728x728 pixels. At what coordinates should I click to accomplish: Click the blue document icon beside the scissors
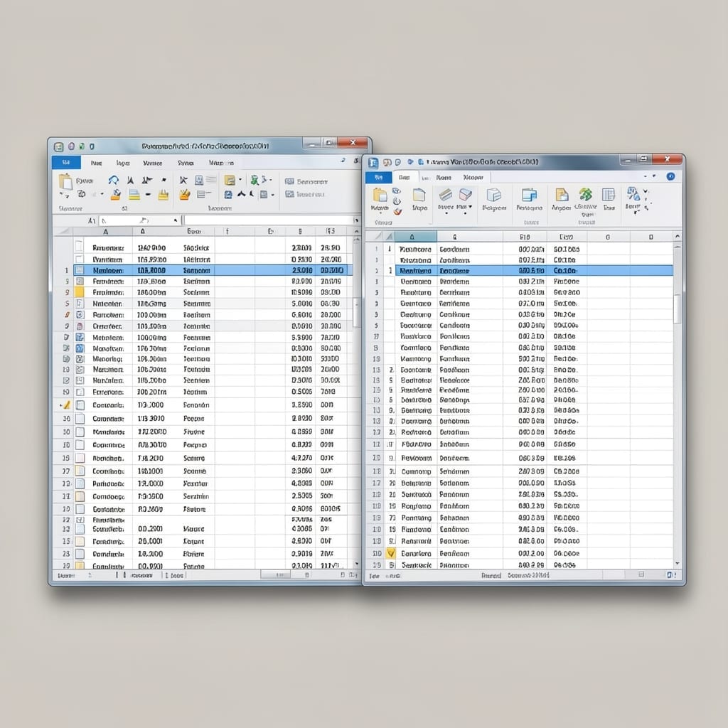click(x=199, y=180)
